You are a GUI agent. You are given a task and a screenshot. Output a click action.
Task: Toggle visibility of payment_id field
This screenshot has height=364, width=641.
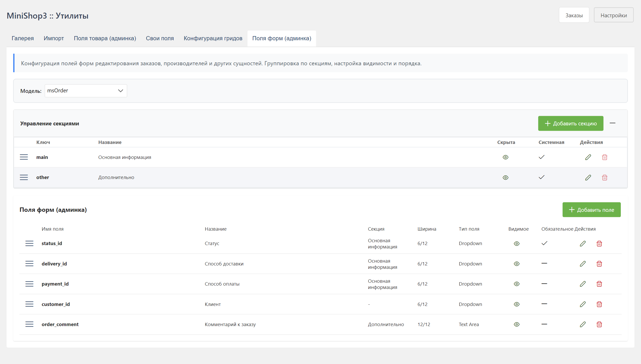tap(517, 284)
